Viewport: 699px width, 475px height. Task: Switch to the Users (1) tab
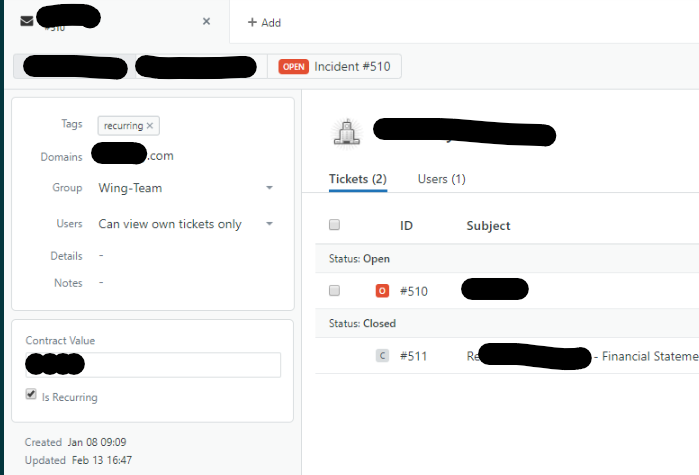[442, 179]
